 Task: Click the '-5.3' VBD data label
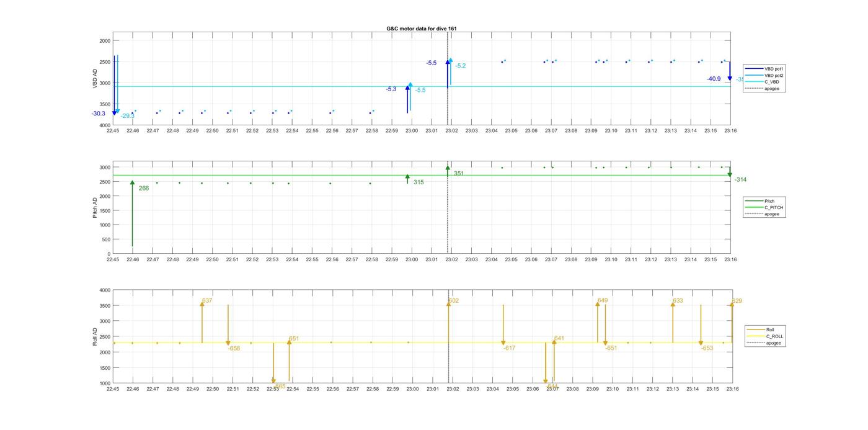[x=391, y=89]
